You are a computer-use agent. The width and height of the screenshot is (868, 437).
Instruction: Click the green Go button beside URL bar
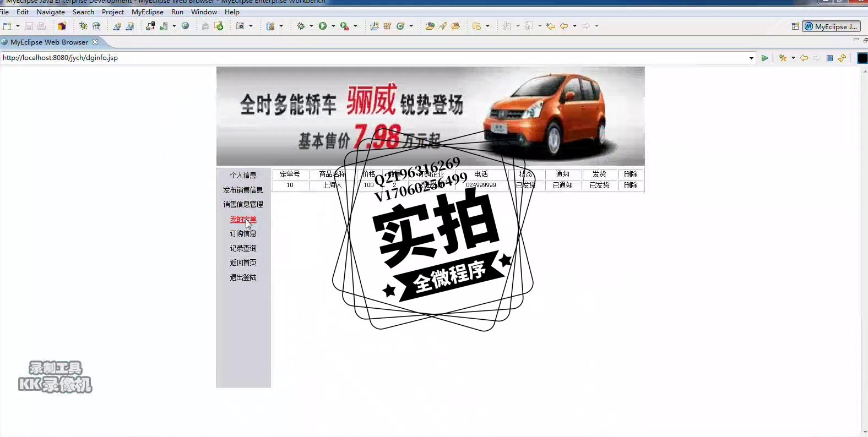[x=764, y=58]
